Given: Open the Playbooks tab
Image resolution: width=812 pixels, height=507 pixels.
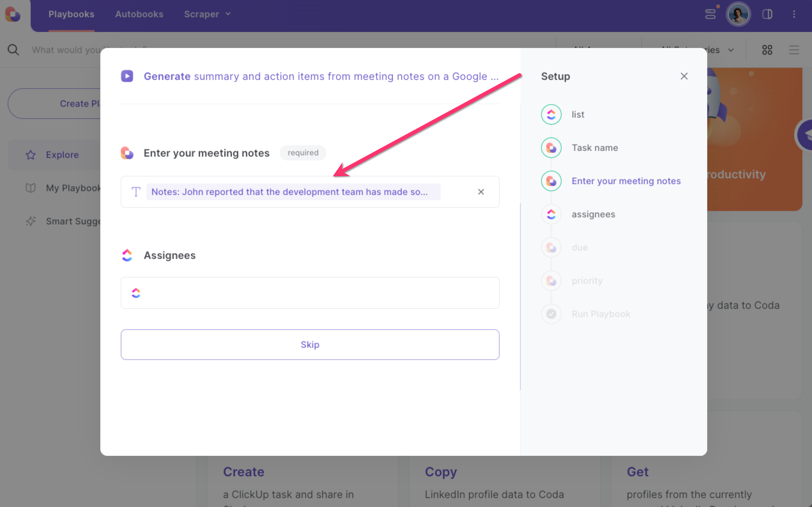Looking at the screenshot, I should click(71, 14).
